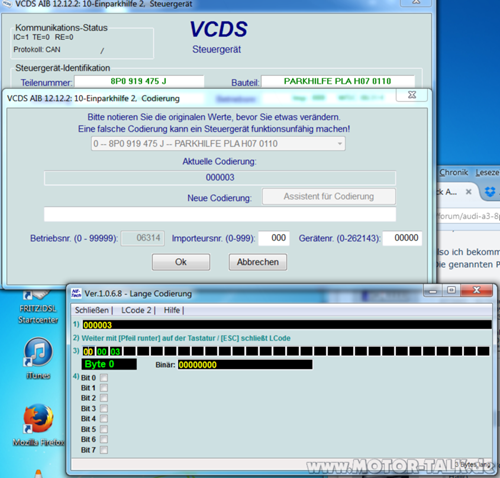Viewport: 500px width, 478px height.
Task: Open the LCode 2 menu item
Action: (x=136, y=310)
